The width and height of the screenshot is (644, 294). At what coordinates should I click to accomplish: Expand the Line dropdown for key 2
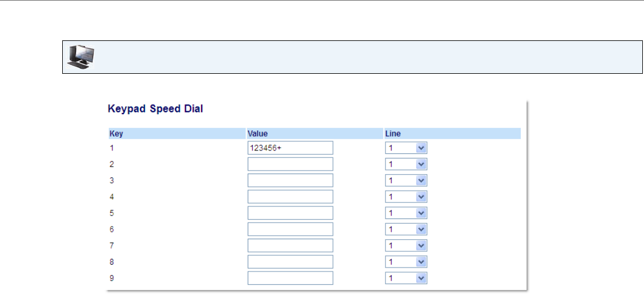pyautogui.click(x=406, y=164)
